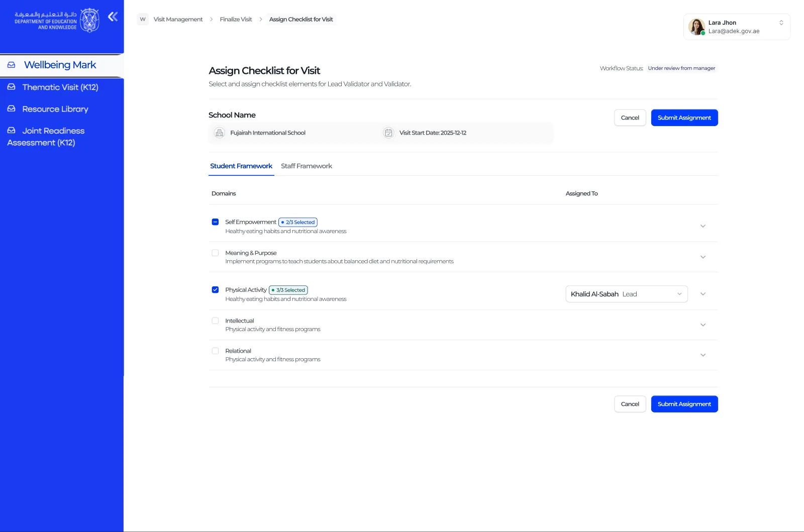The width and height of the screenshot is (804, 532).
Task: Open Khalid Al-Sabah Lead assignee dropdown
Action: pyautogui.click(x=627, y=294)
